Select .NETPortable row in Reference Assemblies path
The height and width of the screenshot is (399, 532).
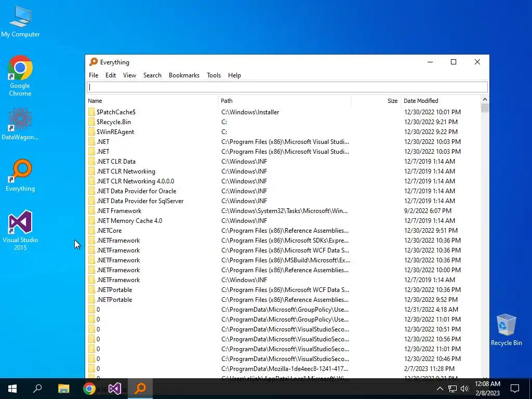pos(283,300)
